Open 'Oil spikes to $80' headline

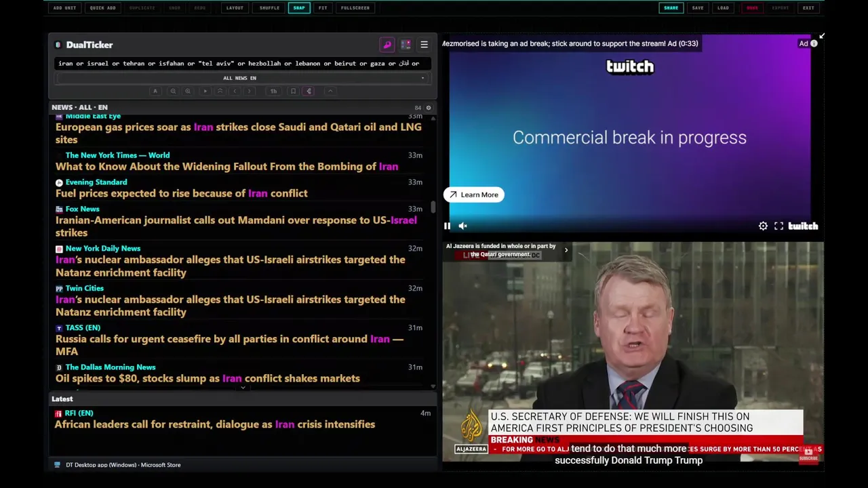(x=208, y=379)
